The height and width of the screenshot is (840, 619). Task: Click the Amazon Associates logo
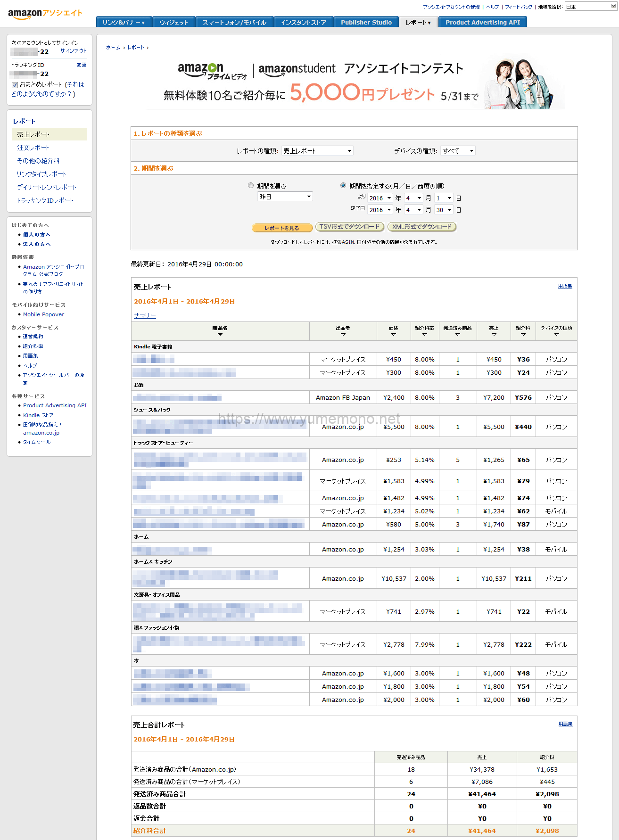[x=45, y=14]
